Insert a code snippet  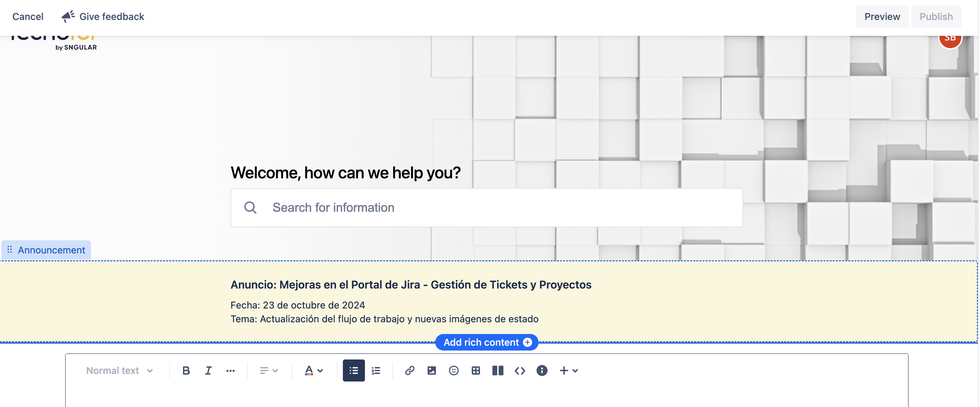click(x=520, y=371)
